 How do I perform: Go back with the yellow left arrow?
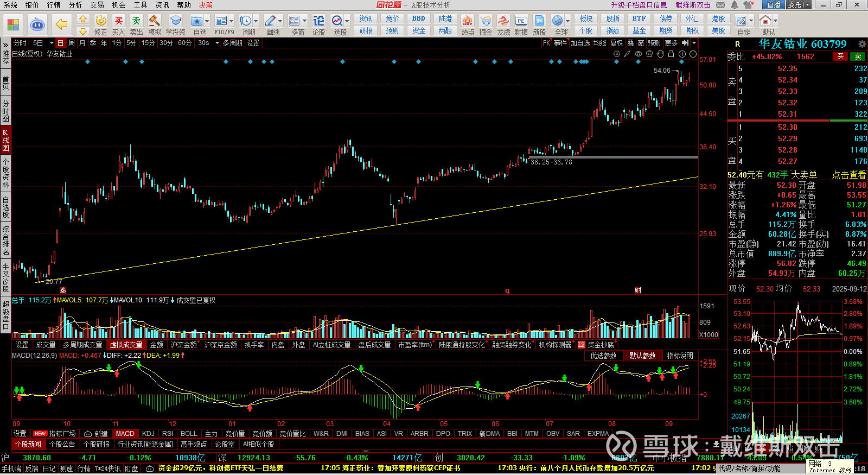(x=61, y=24)
